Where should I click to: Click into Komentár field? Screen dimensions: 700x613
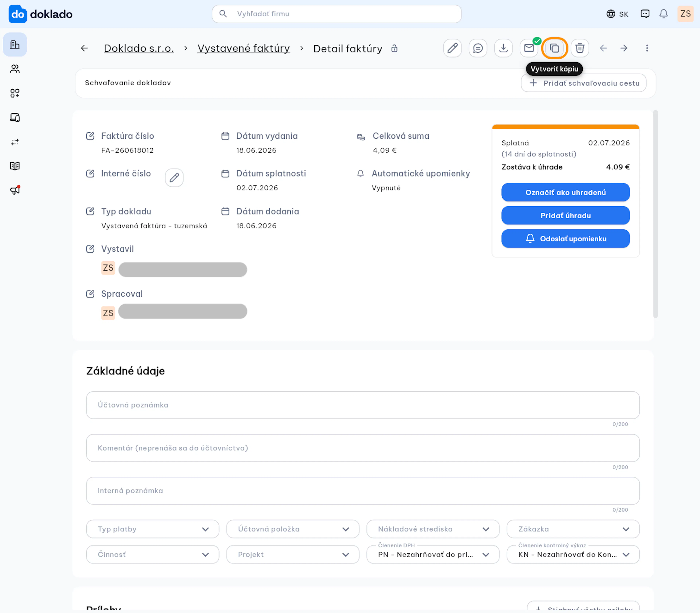pyautogui.click(x=363, y=448)
